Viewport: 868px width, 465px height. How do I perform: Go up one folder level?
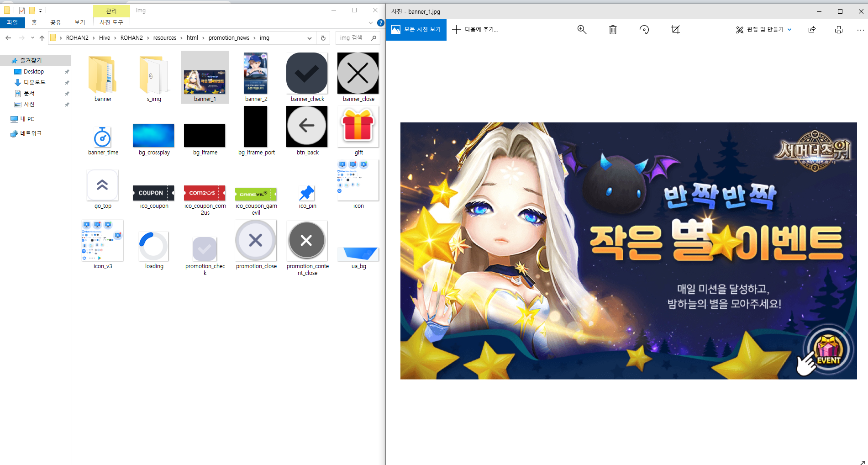pyautogui.click(x=42, y=38)
